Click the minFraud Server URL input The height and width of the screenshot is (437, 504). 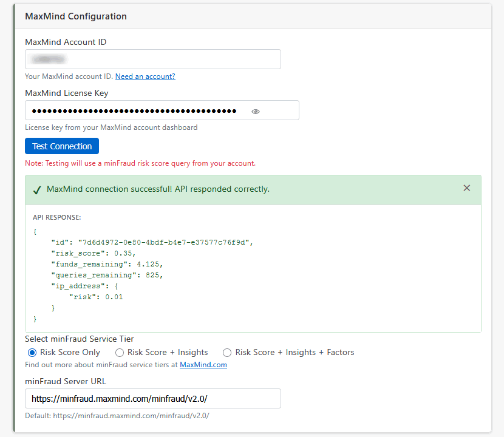(x=152, y=399)
